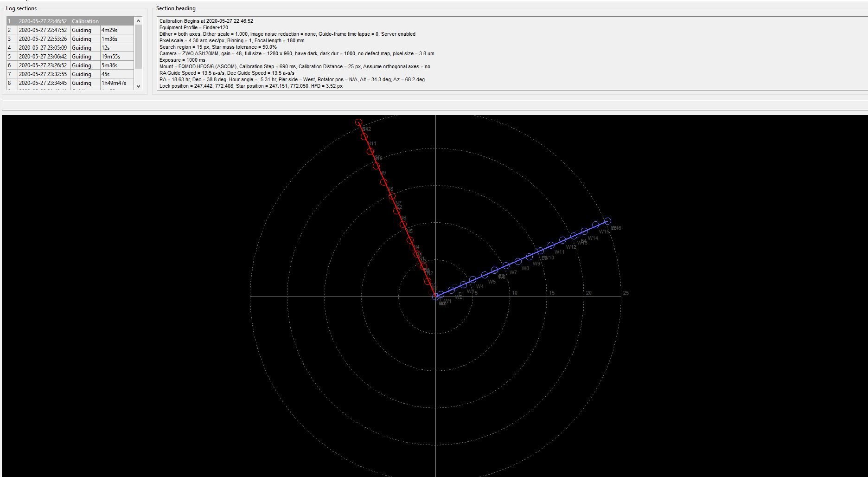
Task: Click the W15 step label on plot
Action: (604, 232)
